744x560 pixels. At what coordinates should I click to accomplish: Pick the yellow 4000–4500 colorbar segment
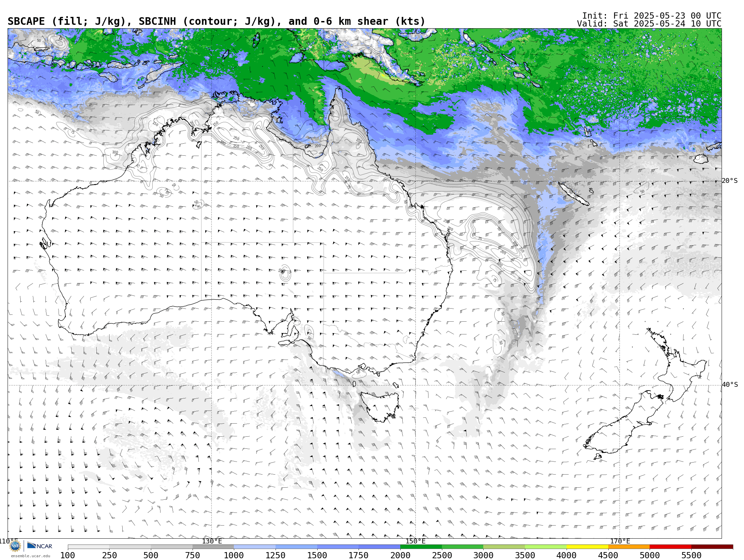[x=587, y=547]
